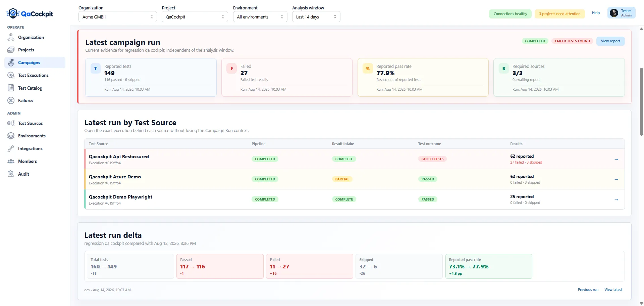Click the header COMPLETED status badge
This screenshot has width=644, height=306.
[x=535, y=41]
